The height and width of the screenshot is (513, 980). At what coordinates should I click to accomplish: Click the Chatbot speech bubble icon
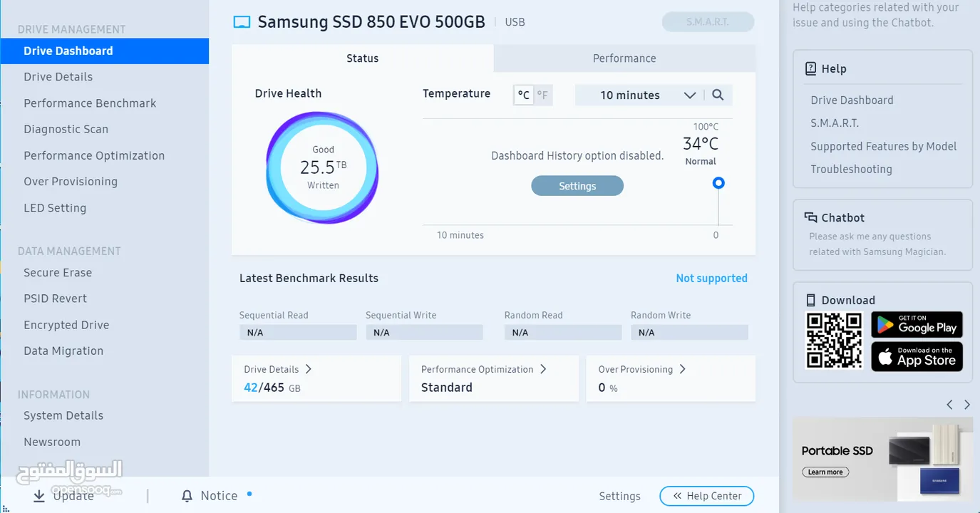tap(810, 217)
